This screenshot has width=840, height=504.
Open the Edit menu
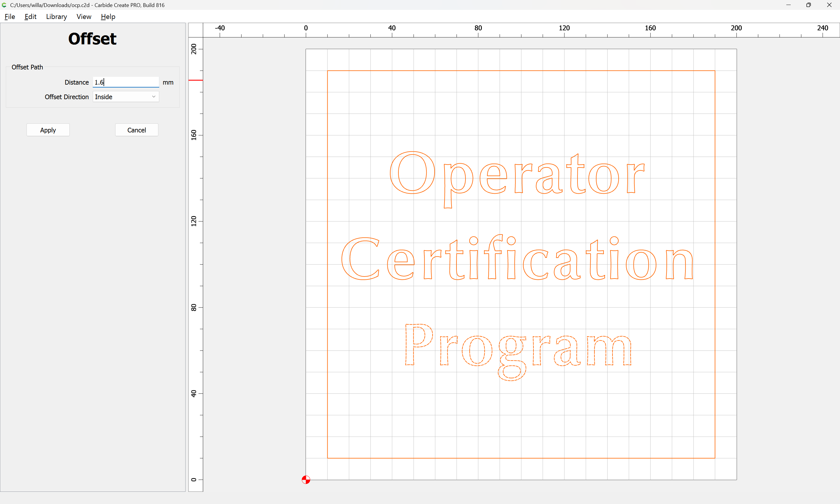(x=30, y=17)
